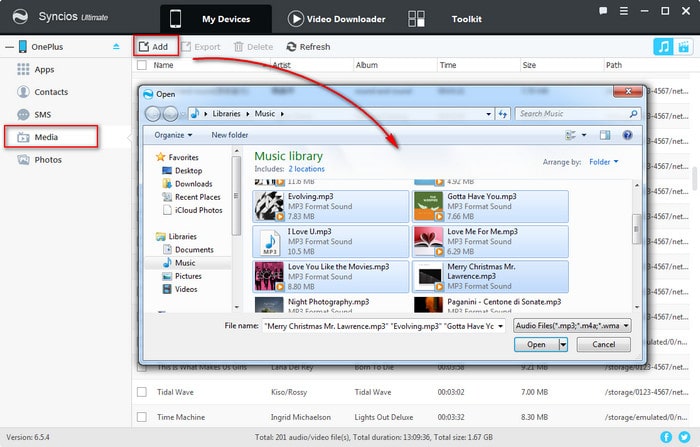
Task: Select the Gotta Have You.mp3 file
Action: point(490,206)
